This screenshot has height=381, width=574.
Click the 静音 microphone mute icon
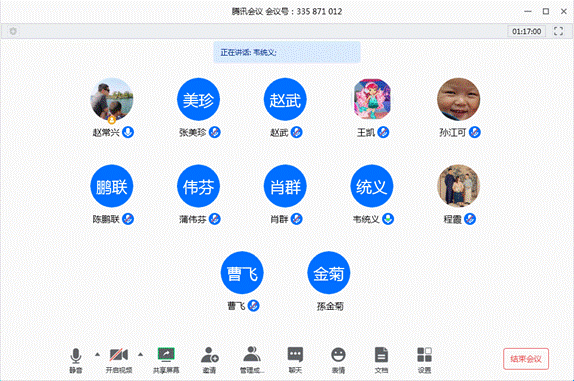tap(76, 355)
